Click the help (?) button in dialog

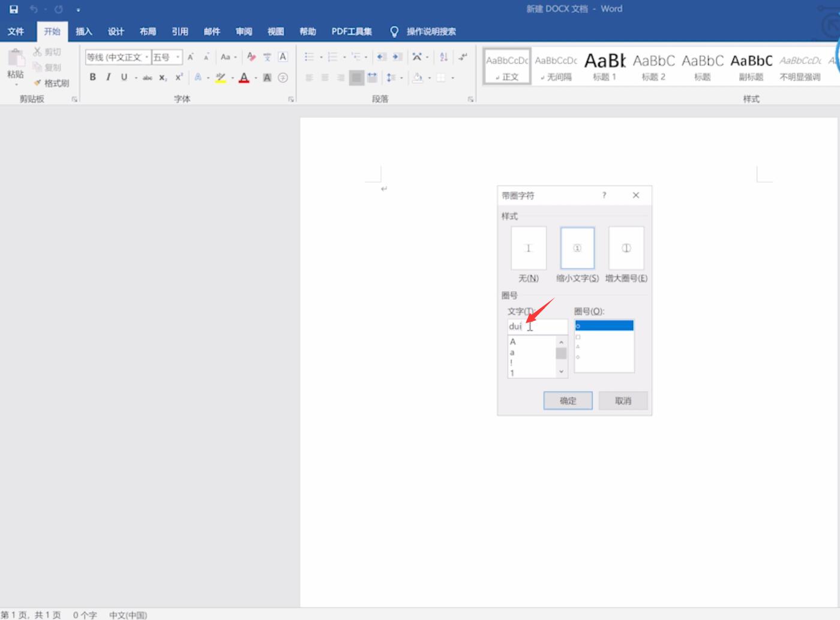coord(604,195)
